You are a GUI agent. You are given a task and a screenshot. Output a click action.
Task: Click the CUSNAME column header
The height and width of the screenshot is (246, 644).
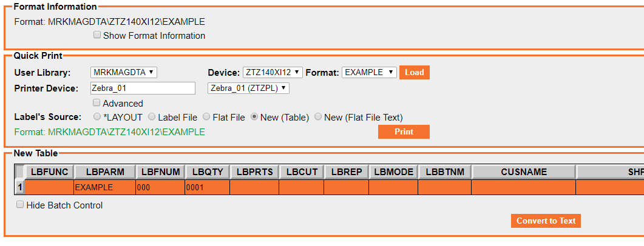click(x=524, y=172)
